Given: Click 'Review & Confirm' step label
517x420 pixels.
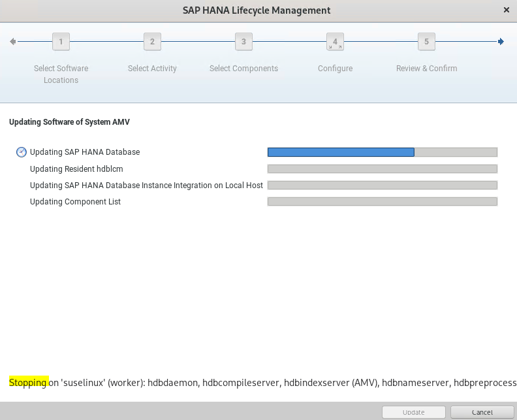Looking at the screenshot, I should [x=426, y=69].
